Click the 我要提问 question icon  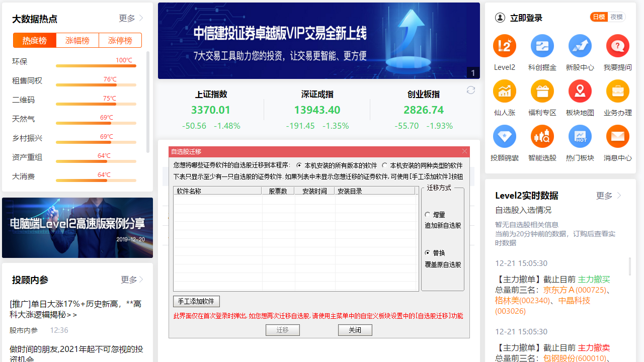coord(618,46)
